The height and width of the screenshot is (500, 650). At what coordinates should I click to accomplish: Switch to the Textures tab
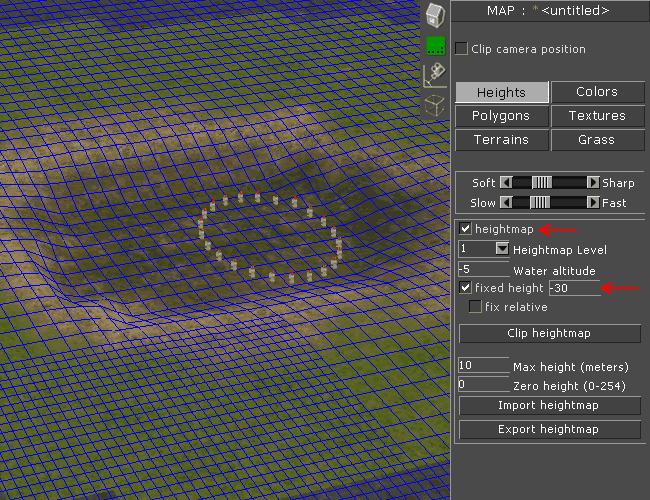(x=597, y=116)
